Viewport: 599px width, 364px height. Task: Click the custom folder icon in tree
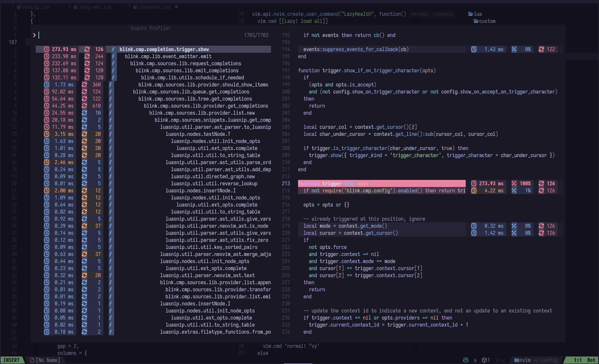click(x=476, y=21)
